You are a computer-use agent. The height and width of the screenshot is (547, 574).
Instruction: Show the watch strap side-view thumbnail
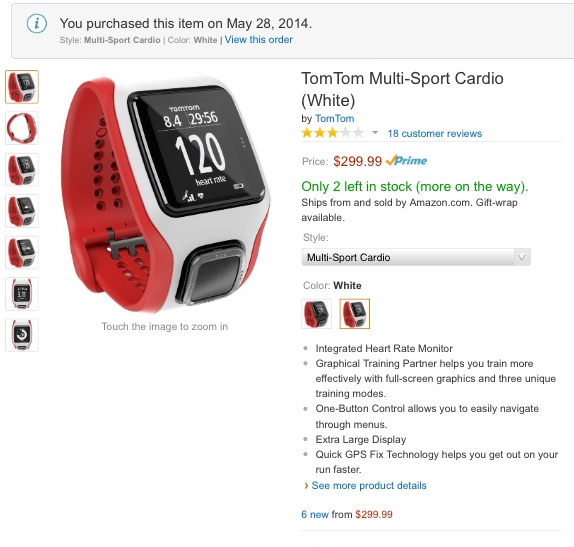[x=22, y=128]
